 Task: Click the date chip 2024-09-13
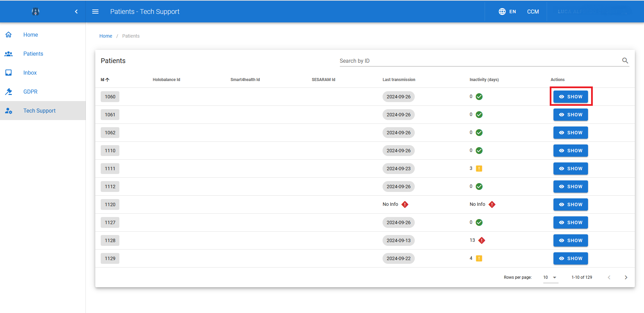398,240
